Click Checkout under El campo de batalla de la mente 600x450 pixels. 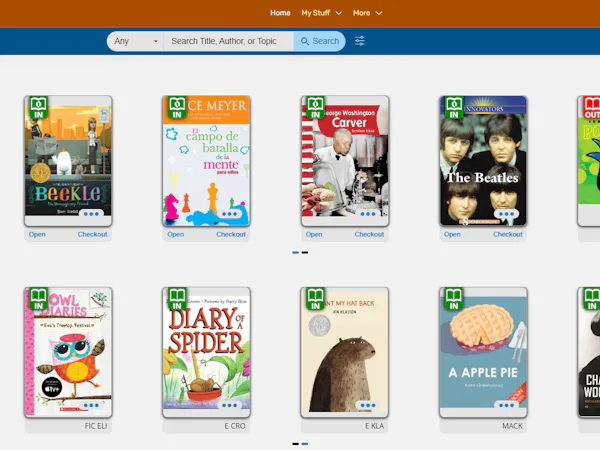231,234
